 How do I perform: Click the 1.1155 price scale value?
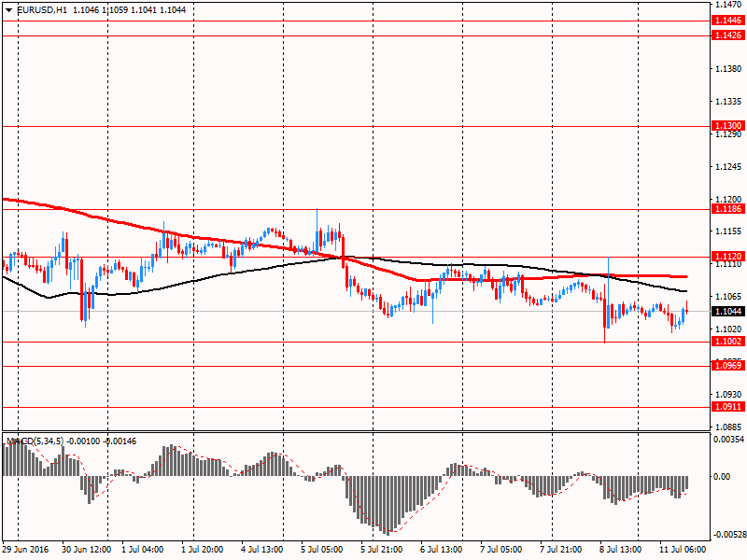tap(729, 231)
